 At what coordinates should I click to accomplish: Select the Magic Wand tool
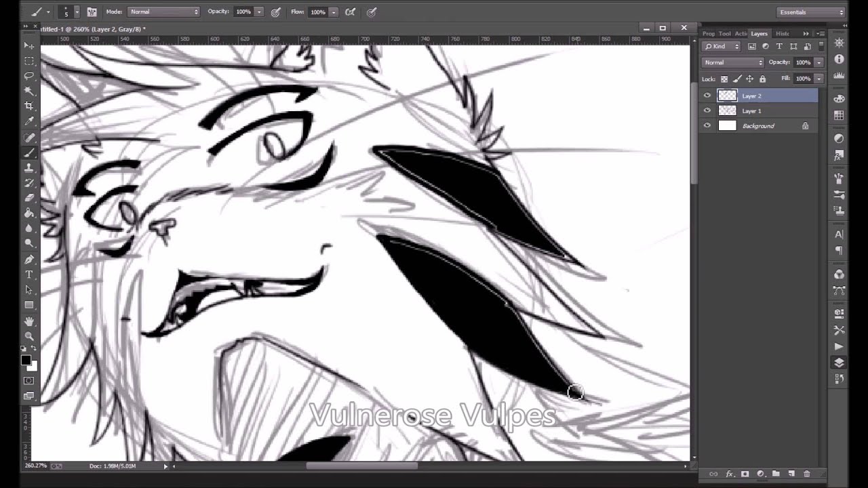[x=29, y=91]
